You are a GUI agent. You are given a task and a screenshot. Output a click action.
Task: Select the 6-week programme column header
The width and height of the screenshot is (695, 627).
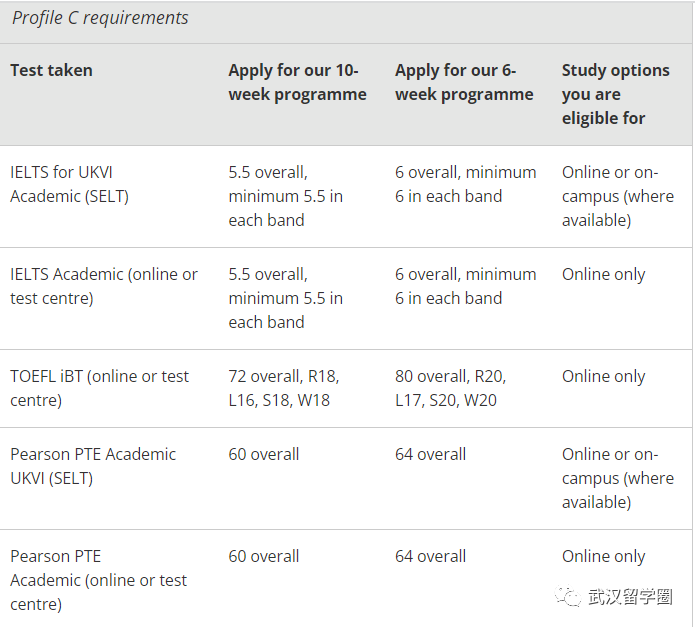[464, 82]
